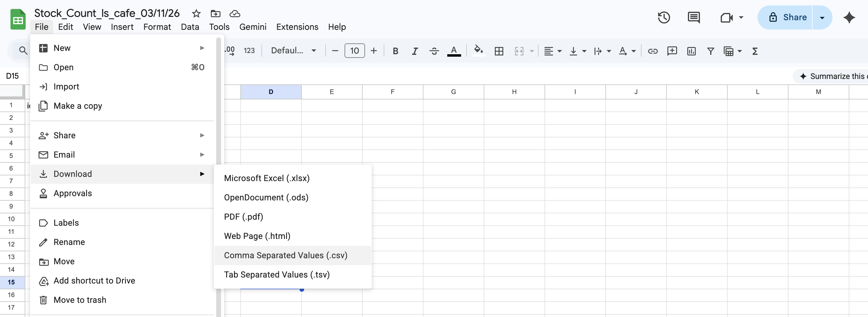Image resolution: width=868 pixels, height=317 pixels.
Task: Select column D header
Action: (271, 92)
